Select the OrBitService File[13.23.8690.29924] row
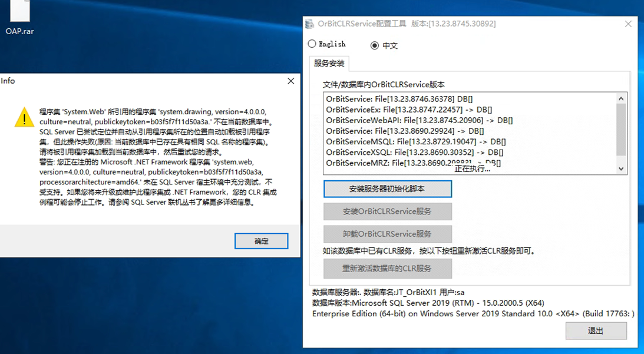The height and width of the screenshot is (354, 644). point(405,131)
